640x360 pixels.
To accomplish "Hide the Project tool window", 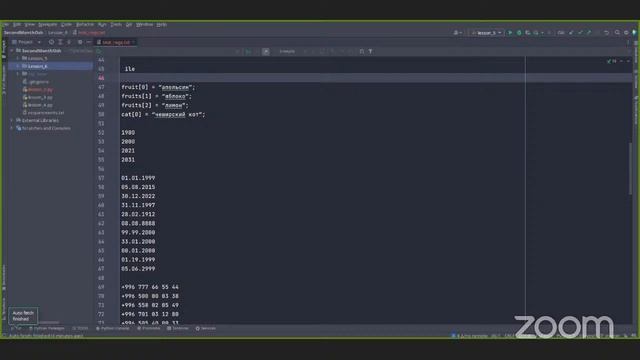I will click(89, 42).
